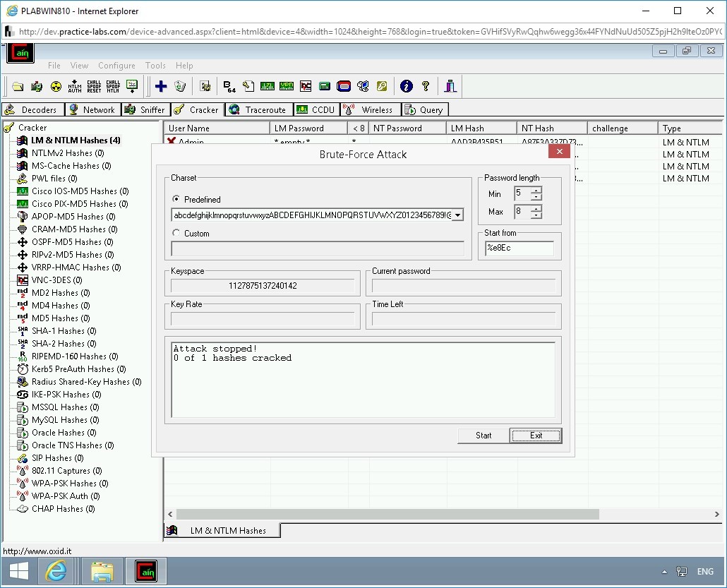727x588 pixels.
Task: Open the predefined charset dropdown
Action: tap(458, 214)
